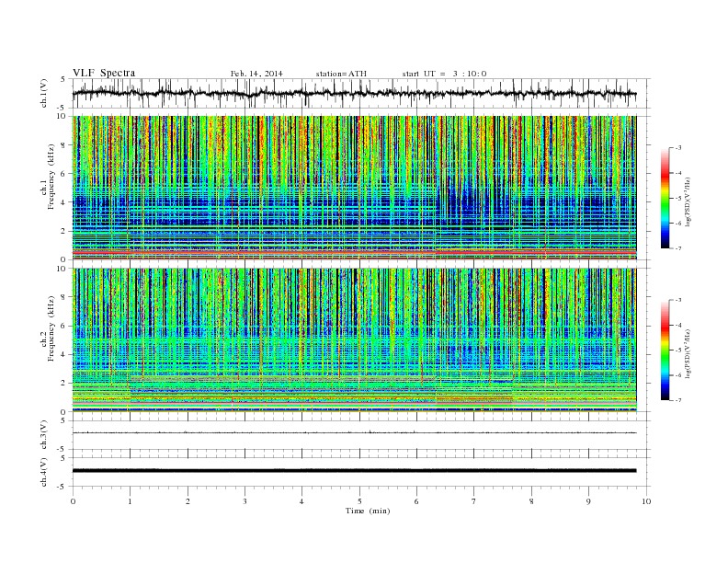This screenshot has width=728, height=563.
Task: Click the ch.1 spectrogram color scale bar
Action: click(x=665, y=199)
